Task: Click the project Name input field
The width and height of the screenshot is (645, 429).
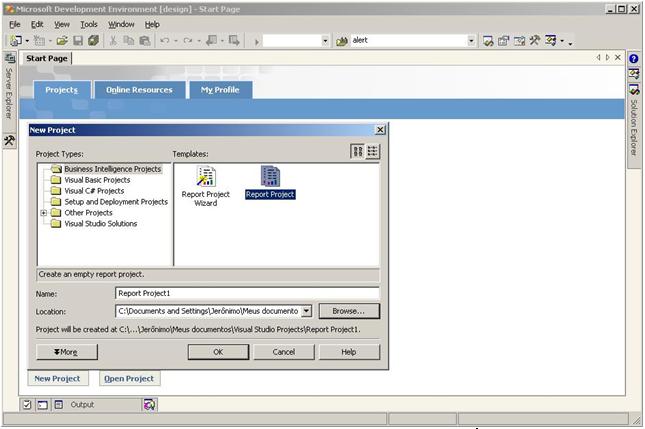Action: tap(246, 293)
